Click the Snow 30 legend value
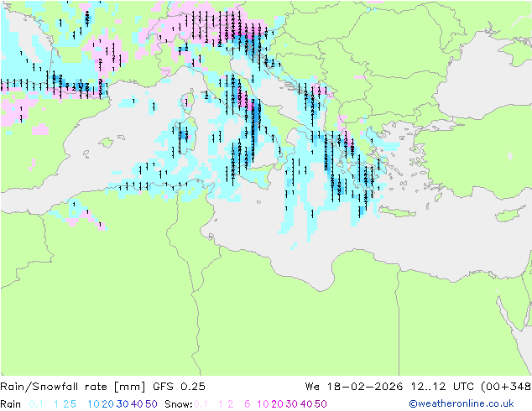Viewport: 532px width, 411px height. [x=292, y=404]
